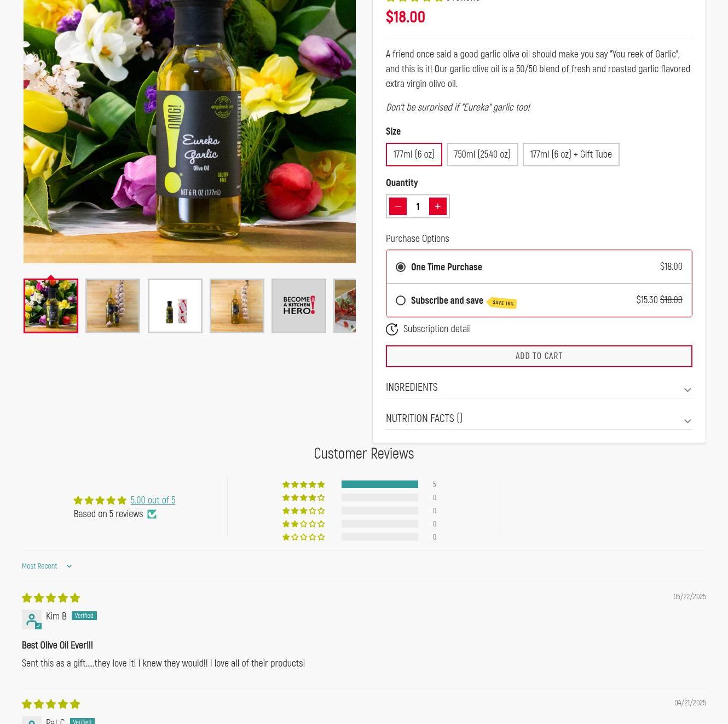Screen dimensions: 728x724
Task: Click Kim B's reviewer avatar icon
Action: [32, 619]
